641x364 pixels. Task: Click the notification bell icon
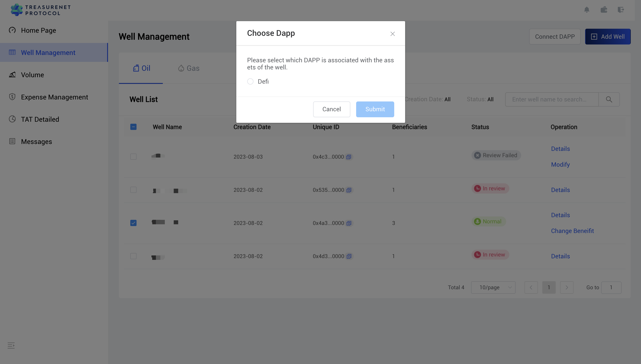point(587,10)
